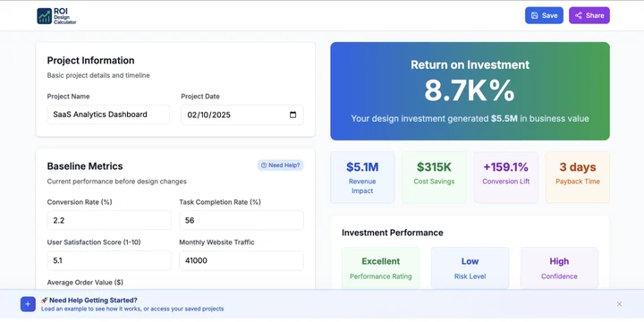
Task: Click the Project Name input field
Action: pos(108,114)
